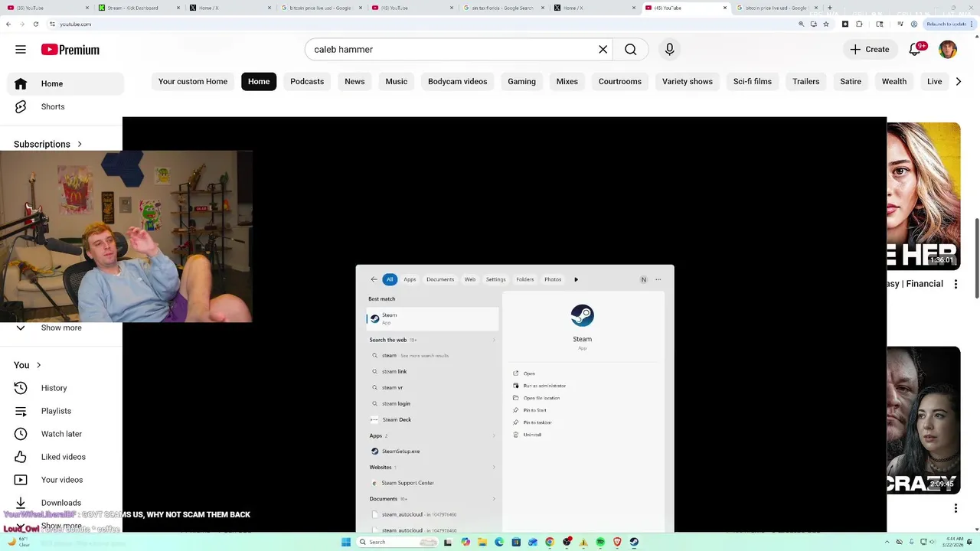The image size is (980, 551).
Task: Open the account avatar menu
Action: tap(948, 50)
